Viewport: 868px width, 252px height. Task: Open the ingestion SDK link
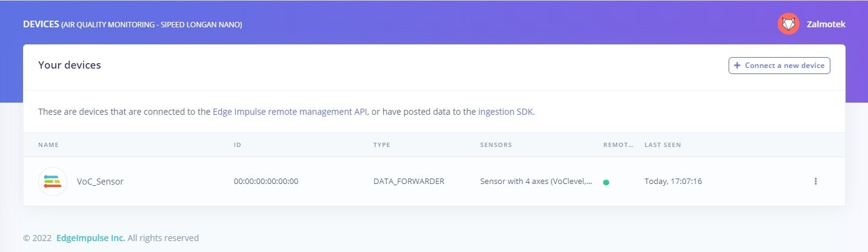506,112
